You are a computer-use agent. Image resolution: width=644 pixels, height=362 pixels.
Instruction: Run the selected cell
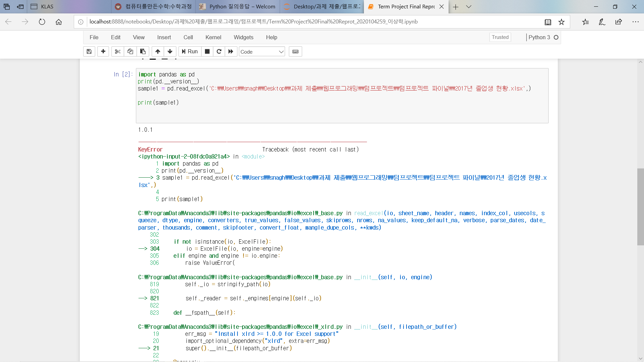click(190, 52)
